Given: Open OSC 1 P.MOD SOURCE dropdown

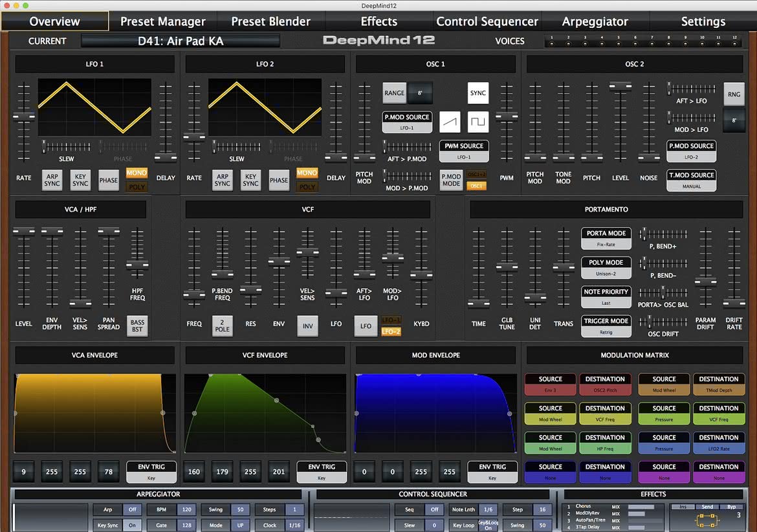Looking at the screenshot, I should click(406, 122).
